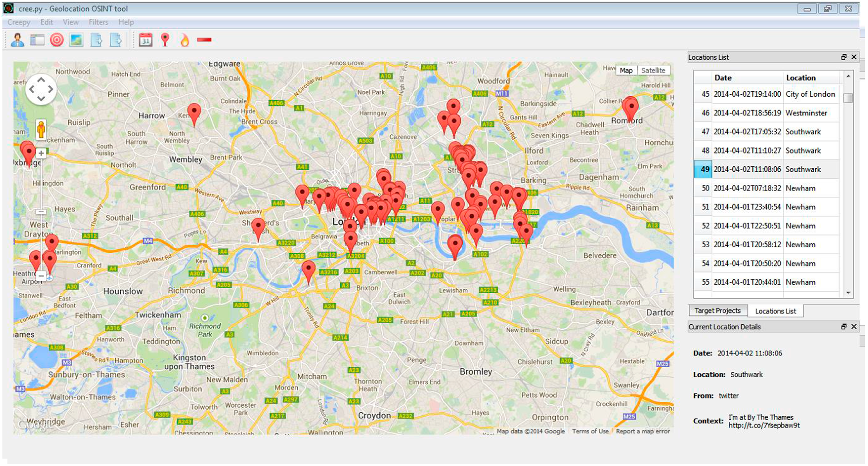Screen dimensions: 868x466
Task: Click the first export document icon
Action: coord(96,40)
